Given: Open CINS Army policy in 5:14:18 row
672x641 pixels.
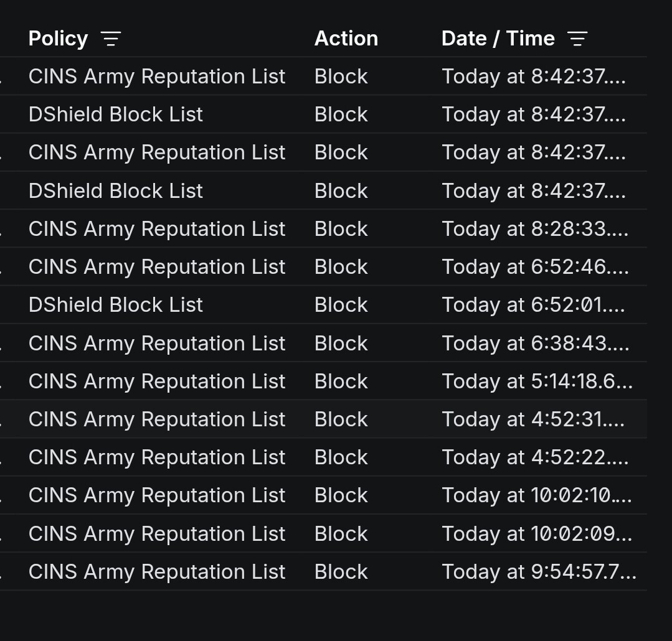Looking at the screenshot, I should [157, 381].
